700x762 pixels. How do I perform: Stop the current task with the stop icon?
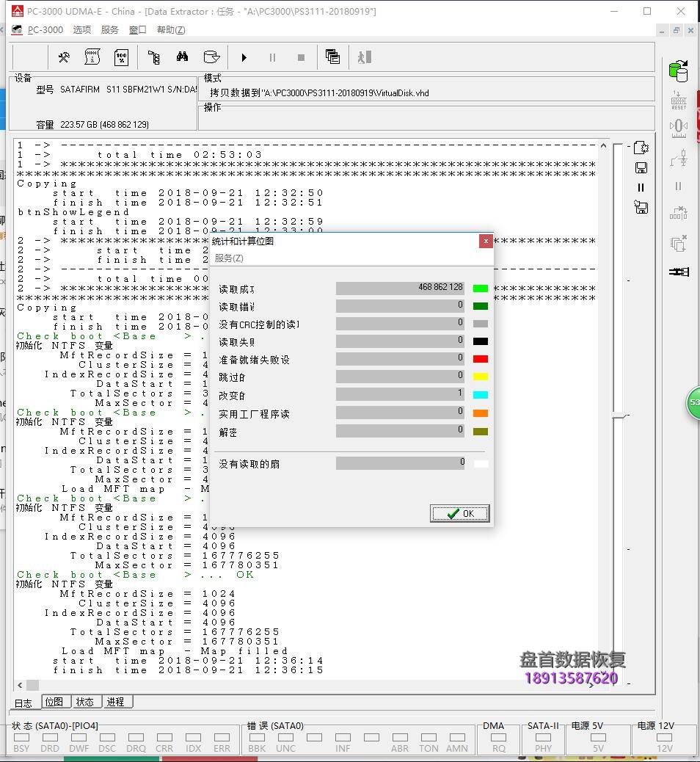302,57
